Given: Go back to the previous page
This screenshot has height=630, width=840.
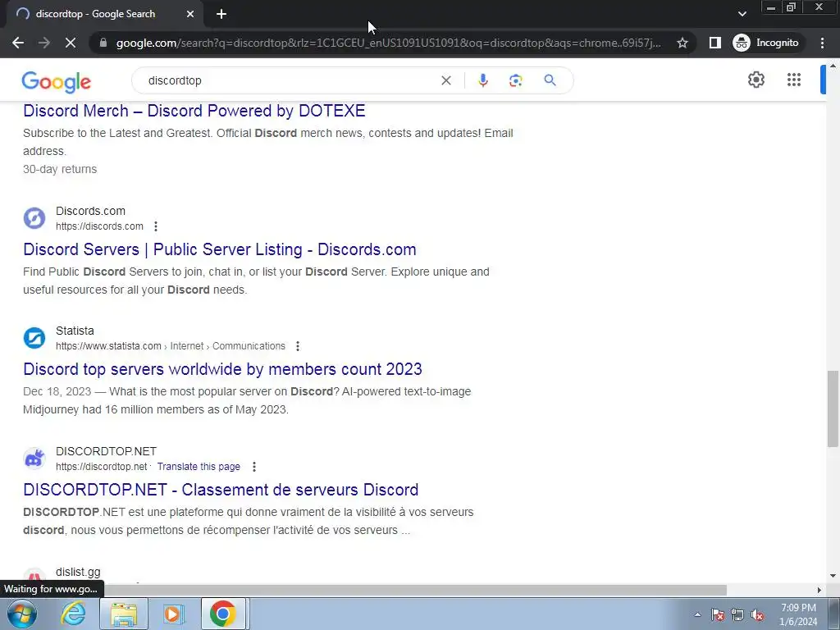Looking at the screenshot, I should pos(18,43).
